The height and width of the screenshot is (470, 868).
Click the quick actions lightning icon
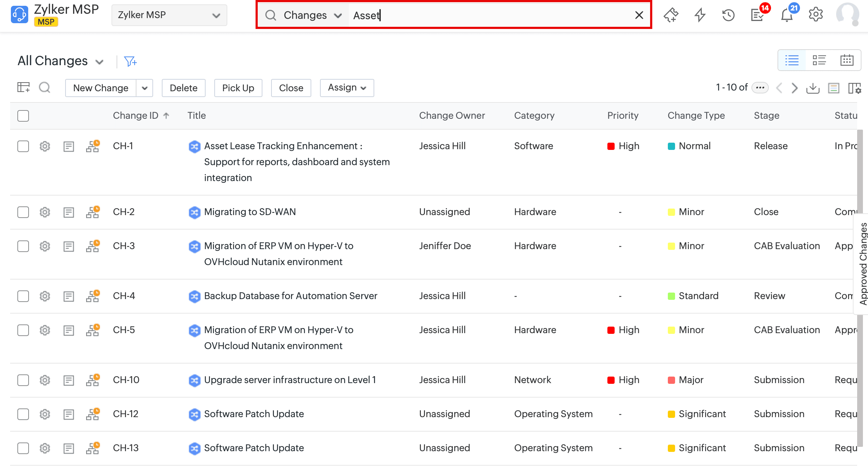click(x=700, y=15)
